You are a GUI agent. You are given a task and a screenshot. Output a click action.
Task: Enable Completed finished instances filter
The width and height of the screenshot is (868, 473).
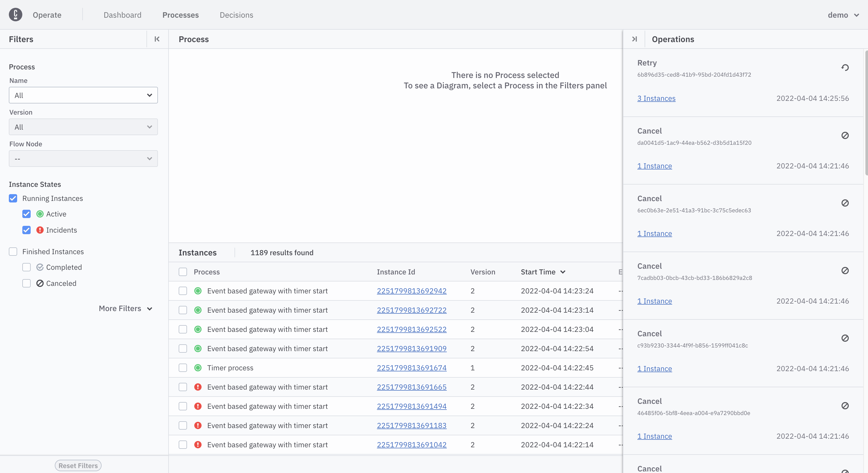(26, 267)
